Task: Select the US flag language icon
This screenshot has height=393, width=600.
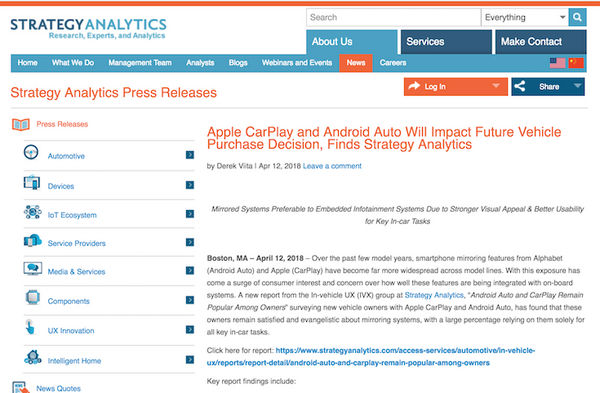Action: pyautogui.click(x=557, y=63)
